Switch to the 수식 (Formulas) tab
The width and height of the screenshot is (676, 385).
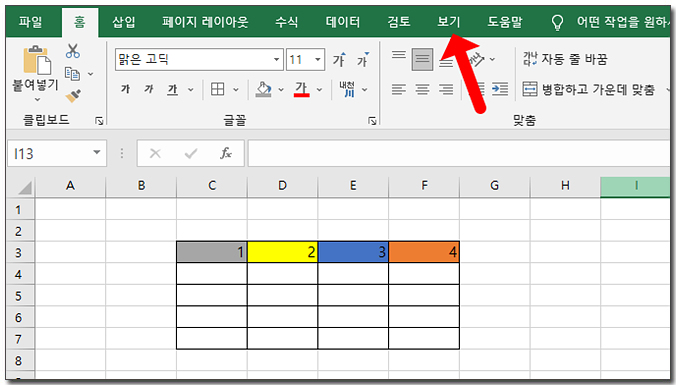287,22
